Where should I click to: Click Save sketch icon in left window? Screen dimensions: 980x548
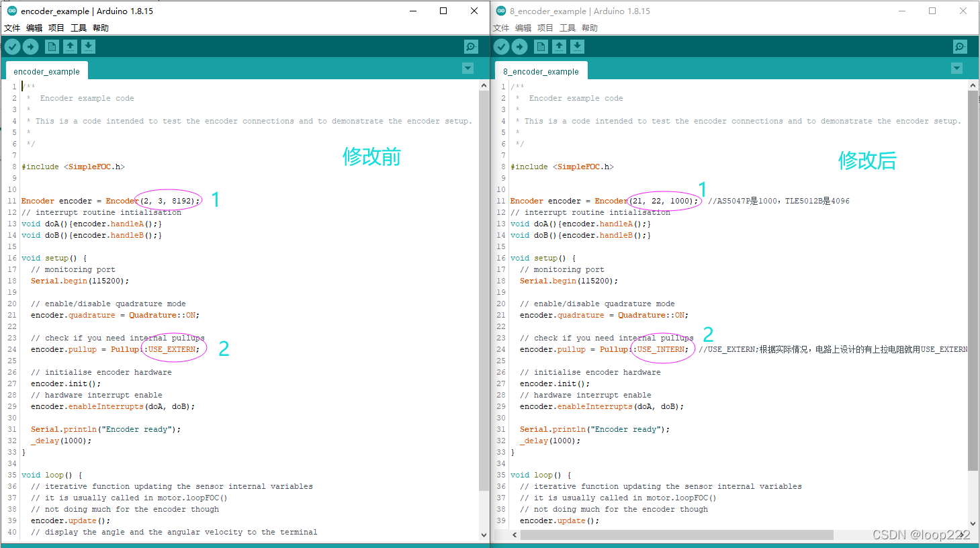89,46
